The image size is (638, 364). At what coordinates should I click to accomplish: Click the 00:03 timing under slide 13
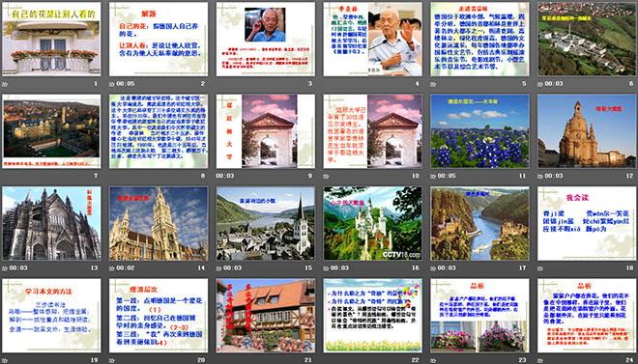18,268
